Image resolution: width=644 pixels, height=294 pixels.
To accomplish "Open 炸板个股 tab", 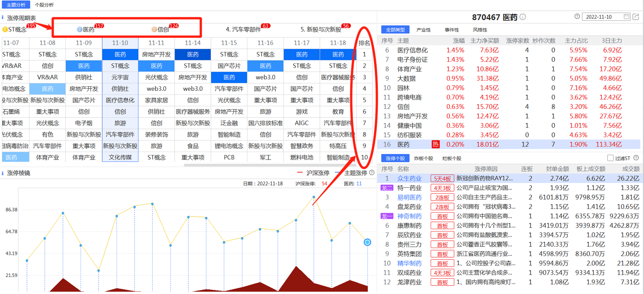I will [423, 158].
